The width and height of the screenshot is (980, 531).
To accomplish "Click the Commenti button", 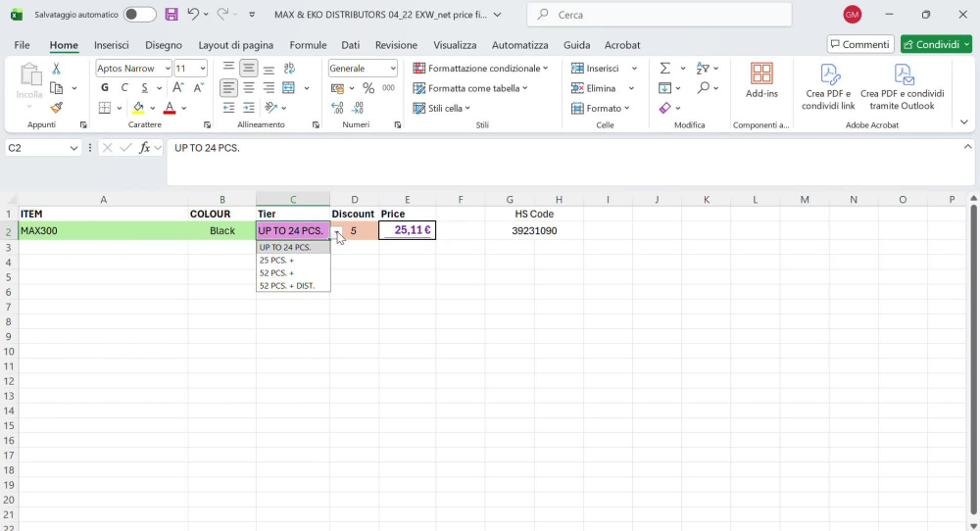I will tap(860, 44).
